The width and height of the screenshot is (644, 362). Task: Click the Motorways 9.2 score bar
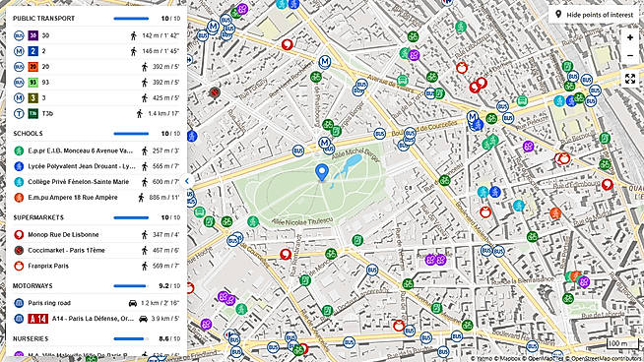tap(131, 285)
